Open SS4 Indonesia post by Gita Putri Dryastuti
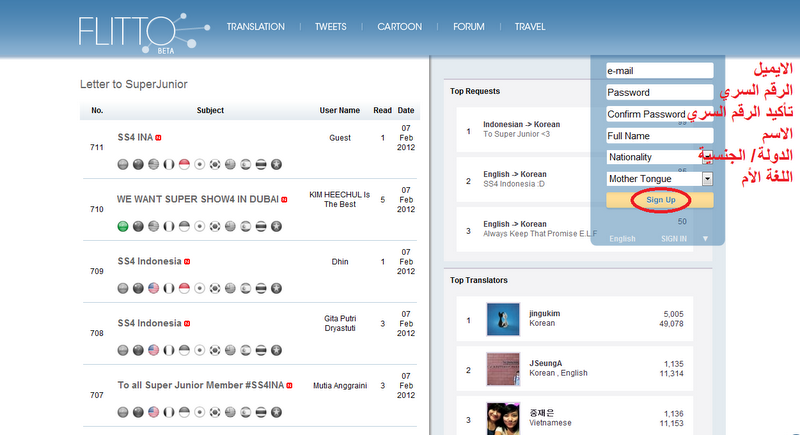The image size is (800, 435). [x=149, y=323]
